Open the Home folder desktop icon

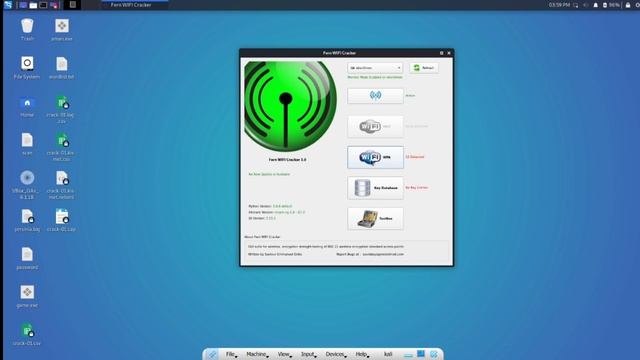(27, 106)
